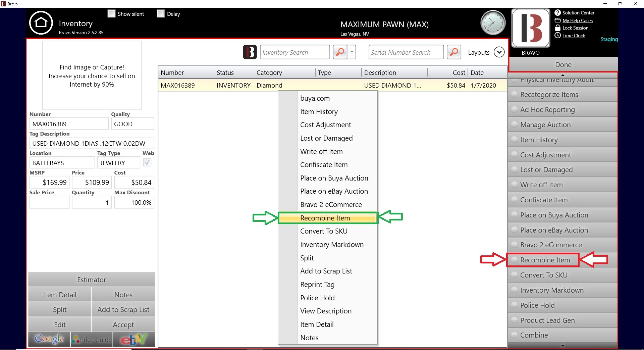
Task: Click the Quality field showing GOOD
Action: click(x=132, y=124)
